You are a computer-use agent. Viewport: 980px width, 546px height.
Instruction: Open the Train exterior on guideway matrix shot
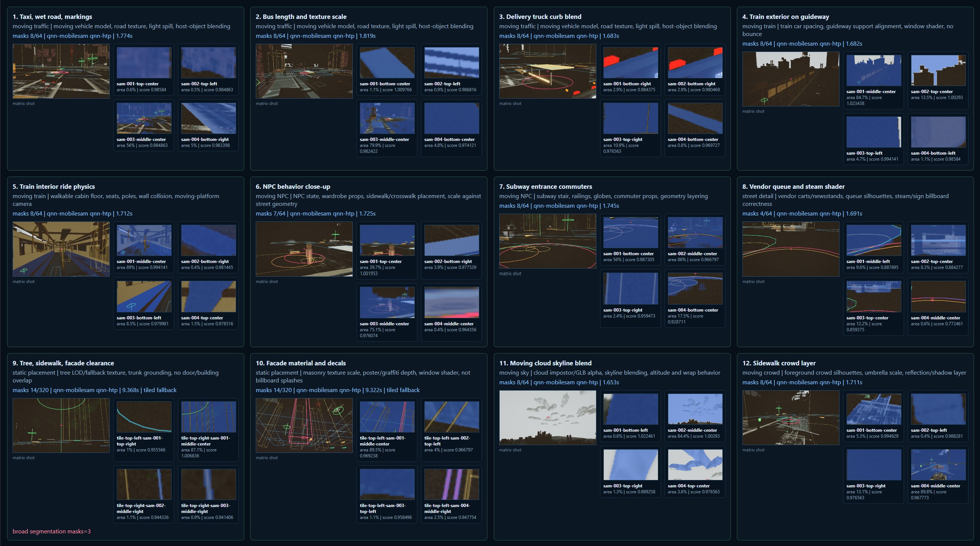[791, 79]
